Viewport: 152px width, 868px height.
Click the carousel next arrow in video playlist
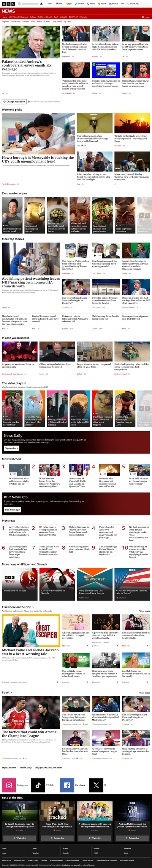(x=147, y=408)
